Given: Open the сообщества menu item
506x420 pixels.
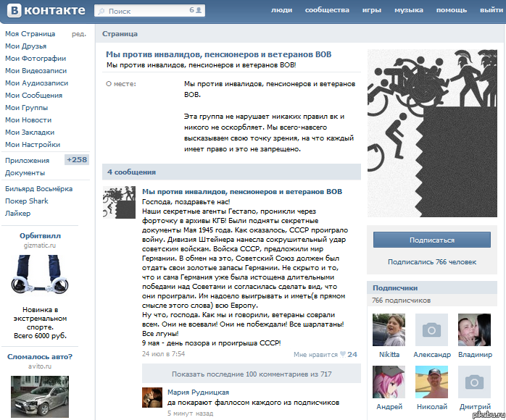Looking at the screenshot, I should (327, 10).
